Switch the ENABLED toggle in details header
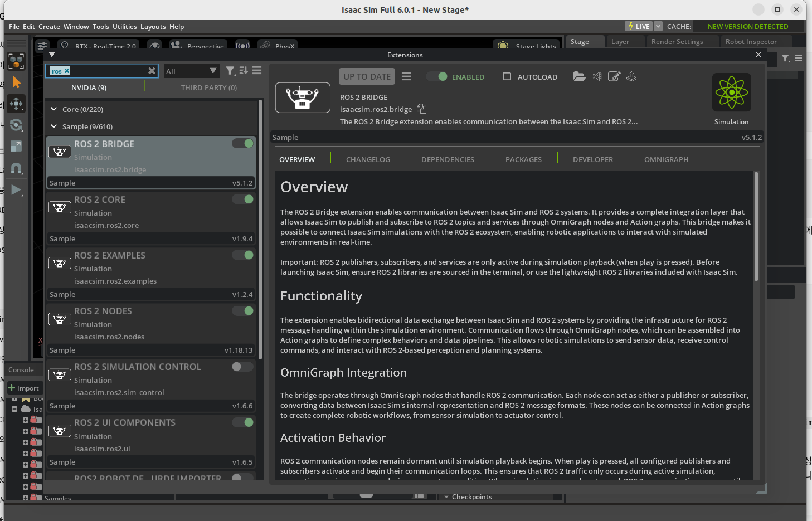This screenshot has width=812, height=521. [437, 76]
